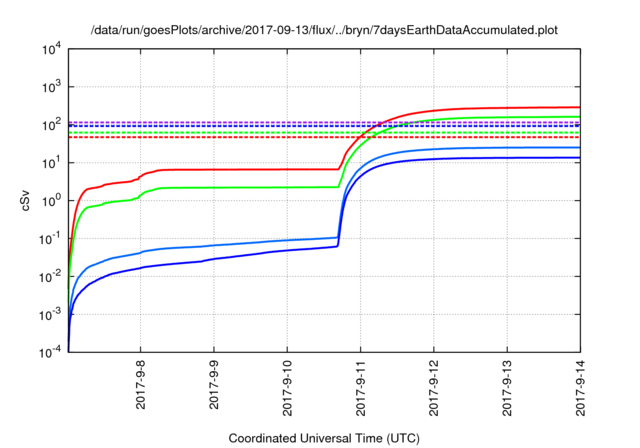Click the 10^-1 y-axis tick label
640x448 pixels.
point(51,239)
